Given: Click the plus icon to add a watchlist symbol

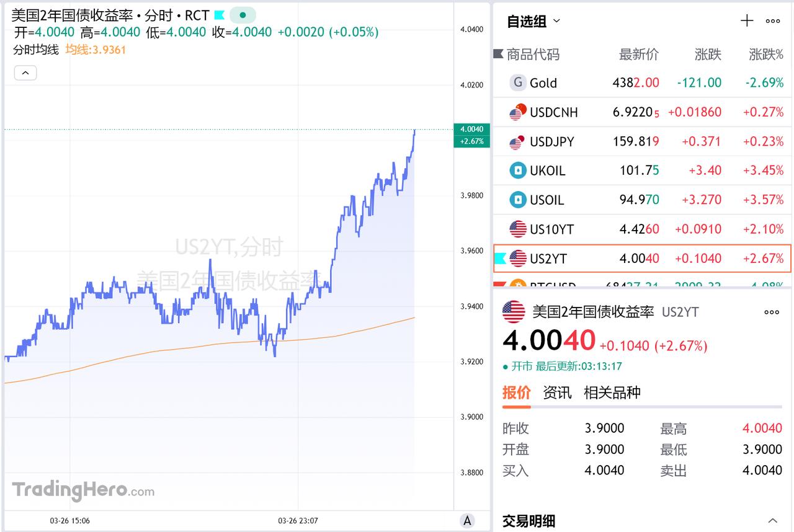Looking at the screenshot, I should [x=747, y=20].
